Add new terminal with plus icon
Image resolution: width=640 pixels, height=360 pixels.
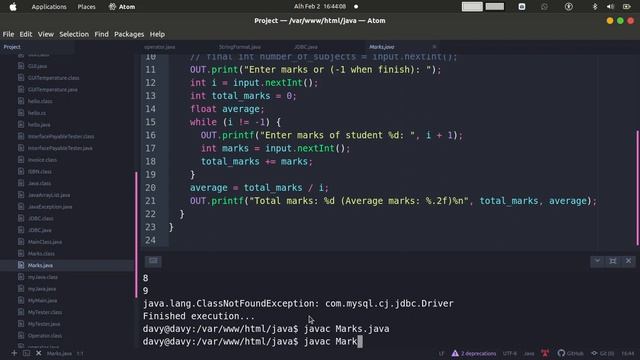14,353
